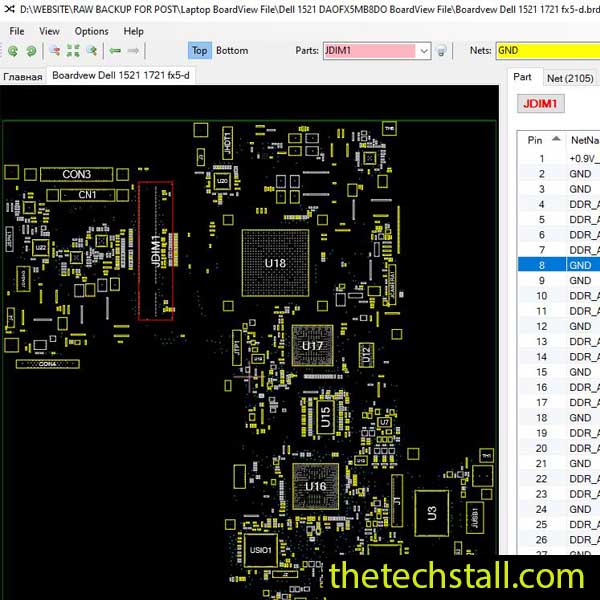This screenshot has width=600, height=600.
Task: Click the flip board icon with red arrows
Action: [x=54, y=51]
